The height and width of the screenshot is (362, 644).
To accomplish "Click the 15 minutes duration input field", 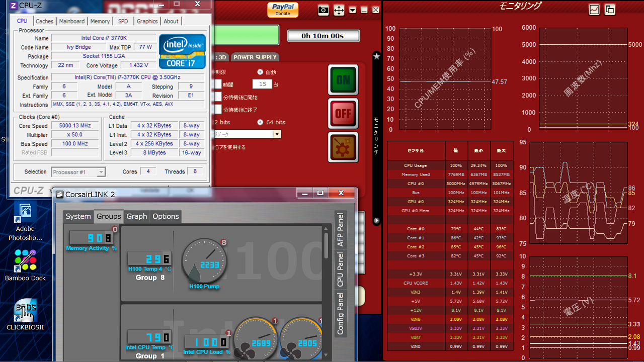I will coord(262,84).
